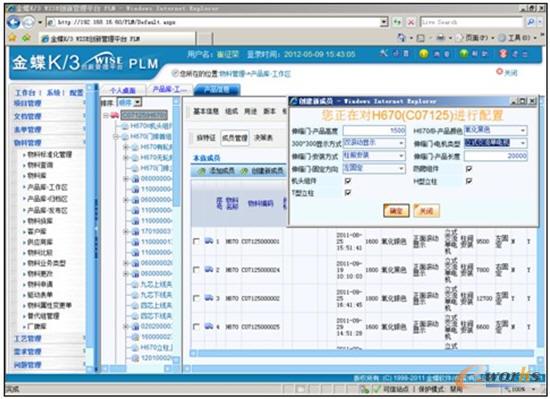Click the 确定 button in the dialog
Screen dimensions: 550x399
[x=396, y=211]
